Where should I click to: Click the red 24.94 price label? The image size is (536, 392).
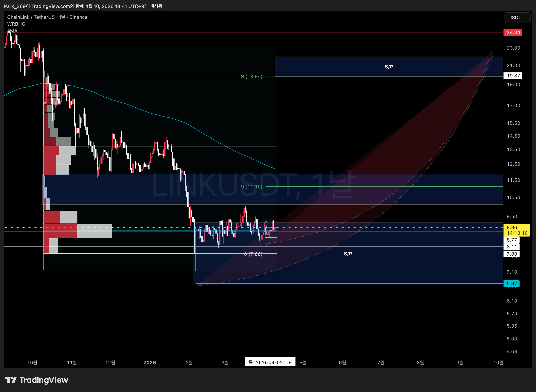[513, 32]
